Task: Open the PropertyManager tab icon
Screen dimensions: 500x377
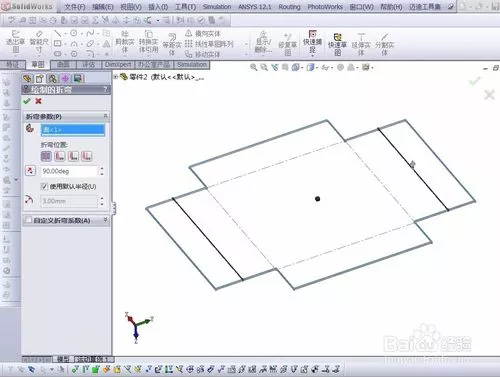Action: tap(40, 79)
